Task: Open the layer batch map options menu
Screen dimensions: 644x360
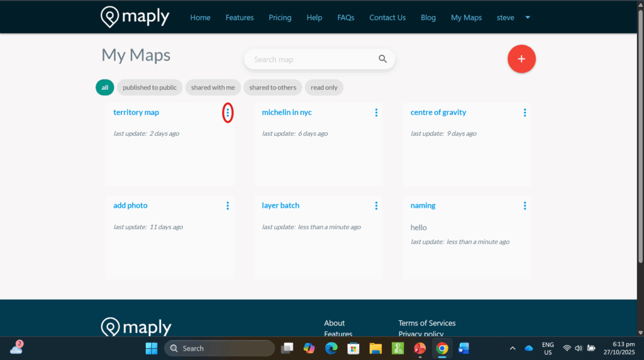Action: [x=376, y=206]
